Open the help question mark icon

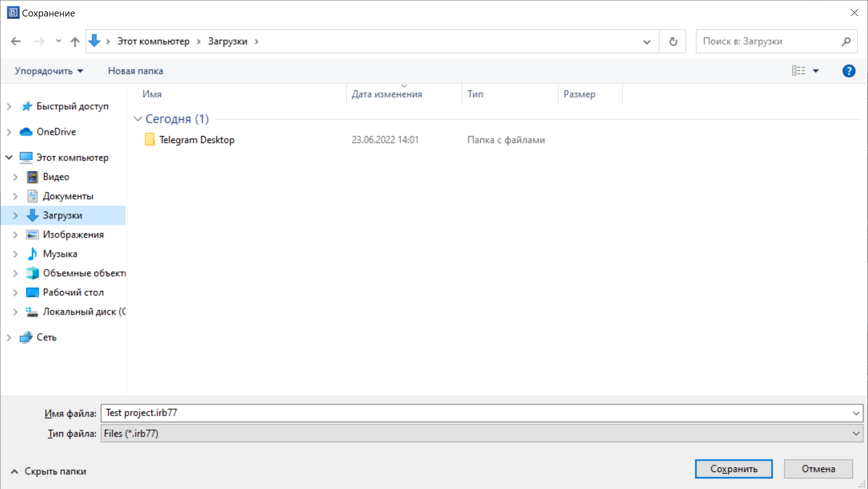click(848, 71)
